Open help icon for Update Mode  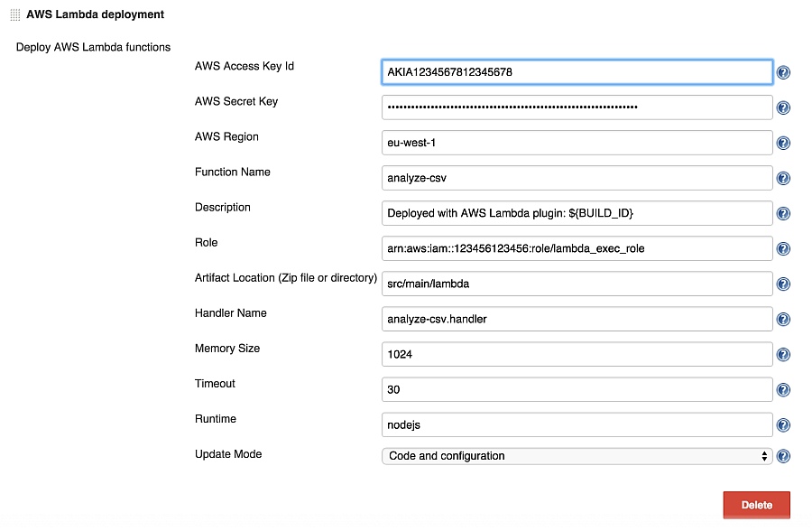pyautogui.click(x=783, y=456)
